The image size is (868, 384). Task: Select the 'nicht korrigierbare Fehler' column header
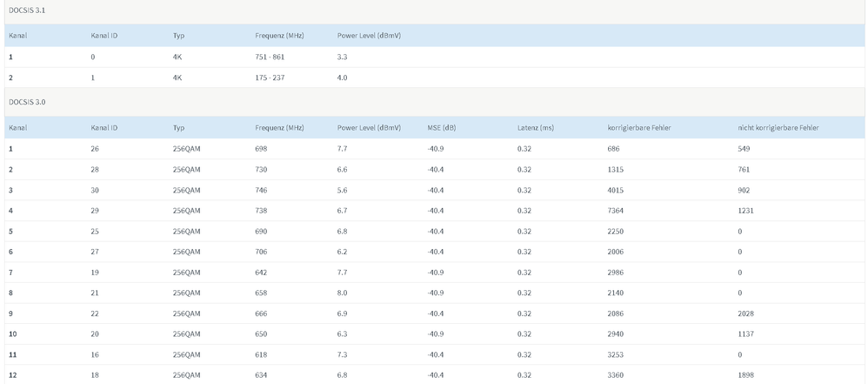(777, 128)
